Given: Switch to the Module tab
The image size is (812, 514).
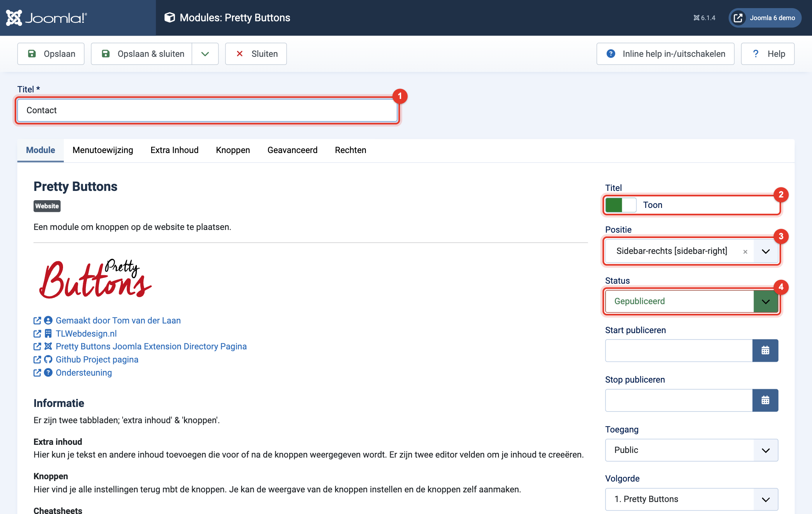Looking at the screenshot, I should [x=41, y=150].
